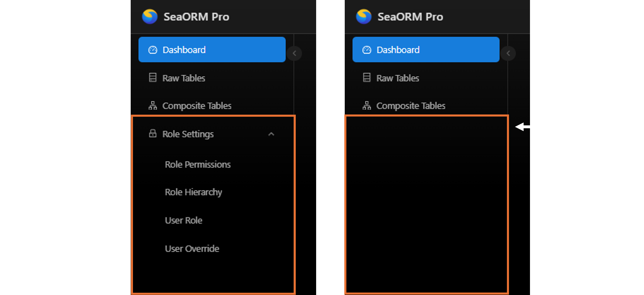Image resolution: width=644 pixels, height=295 pixels.
Task: Open Role Permissions submenu item
Action: pyautogui.click(x=198, y=164)
